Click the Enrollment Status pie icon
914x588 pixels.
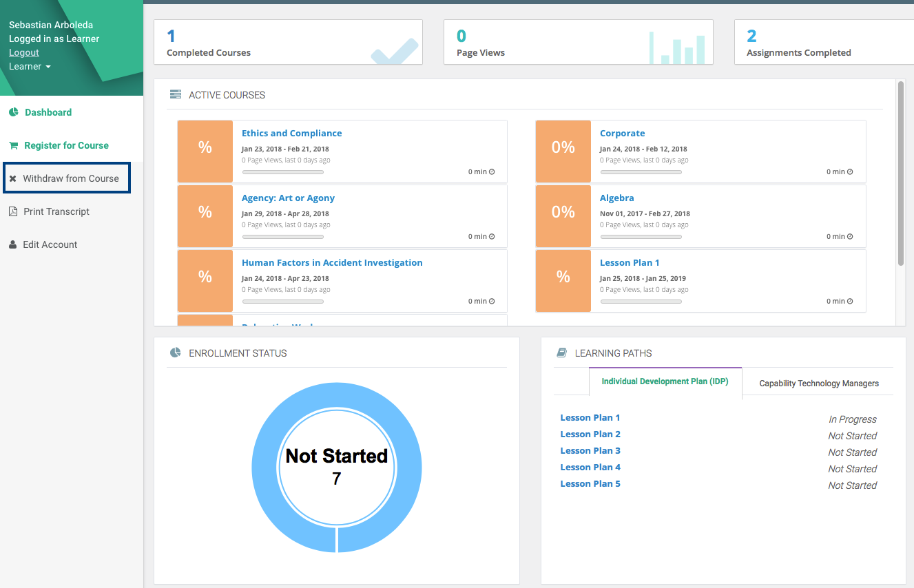pyautogui.click(x=175, y=353)
